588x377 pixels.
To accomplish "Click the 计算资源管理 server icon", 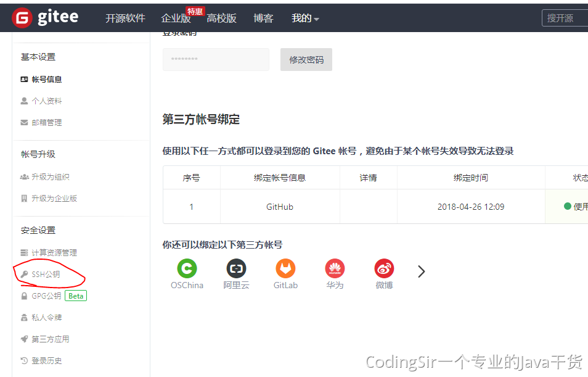I will pyautogui.click(x=24, y=253).
